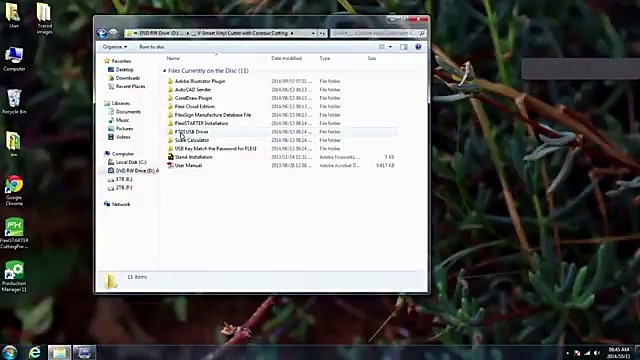Screen dimensions: 640x360
Task: Sort by Name column header
Action: tap(173, 58)
